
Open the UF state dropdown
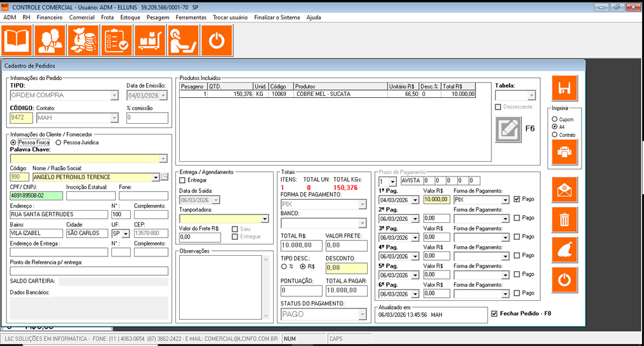[126, 233]
